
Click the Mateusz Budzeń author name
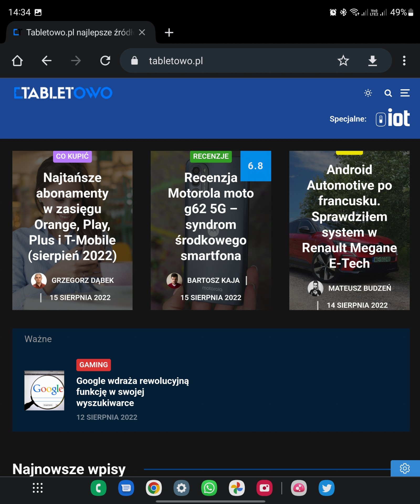point(360,288)
